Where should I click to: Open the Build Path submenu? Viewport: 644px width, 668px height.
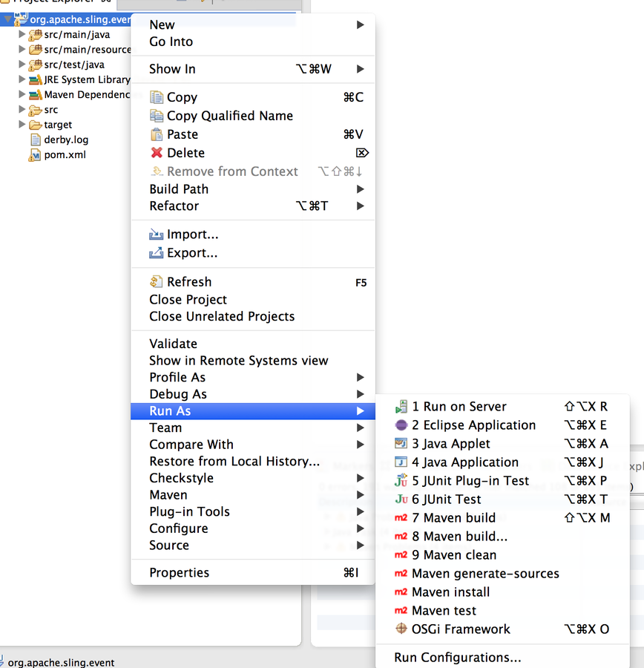pos(253,189)
